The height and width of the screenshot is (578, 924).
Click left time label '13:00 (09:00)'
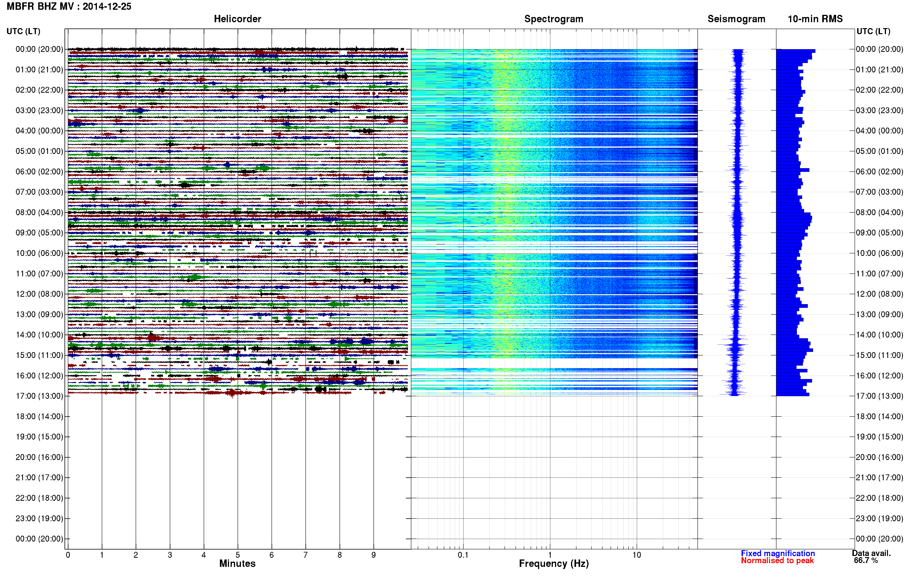coord(39,314)
